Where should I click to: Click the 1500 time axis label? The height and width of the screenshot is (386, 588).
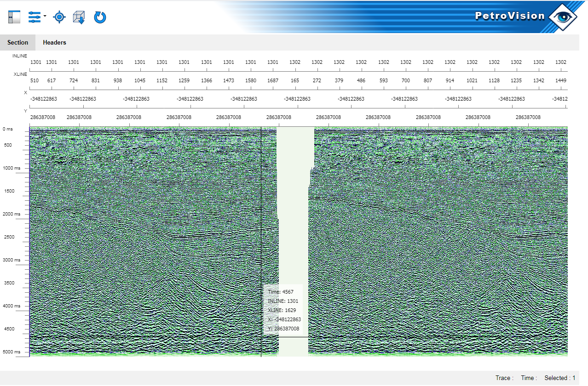click(x=10, y=191)
